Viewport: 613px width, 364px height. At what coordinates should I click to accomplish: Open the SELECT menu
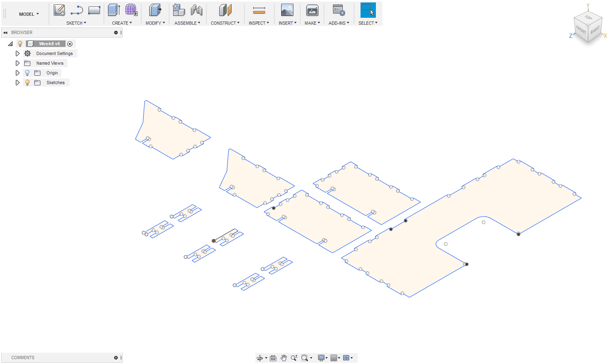click(x=368, y=23)
